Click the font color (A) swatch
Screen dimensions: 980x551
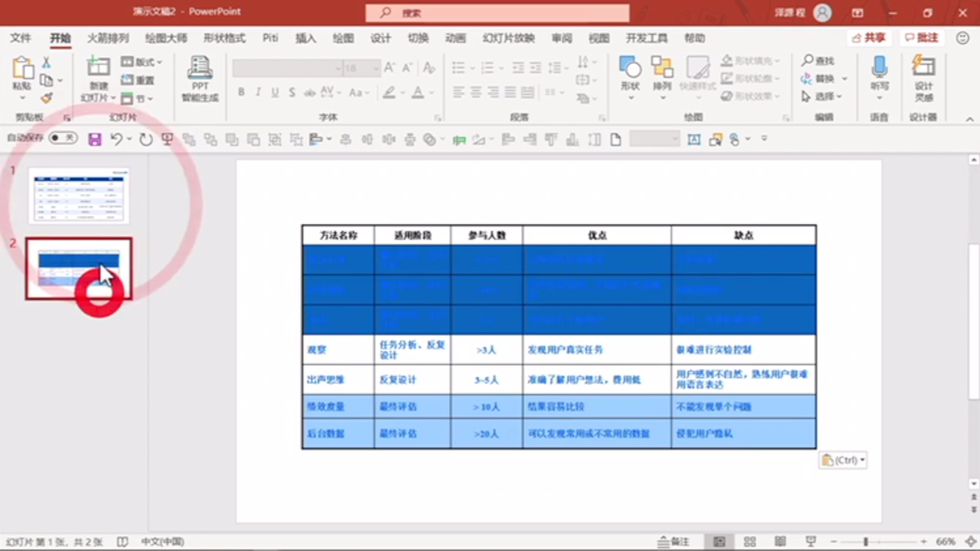point(417,93)
